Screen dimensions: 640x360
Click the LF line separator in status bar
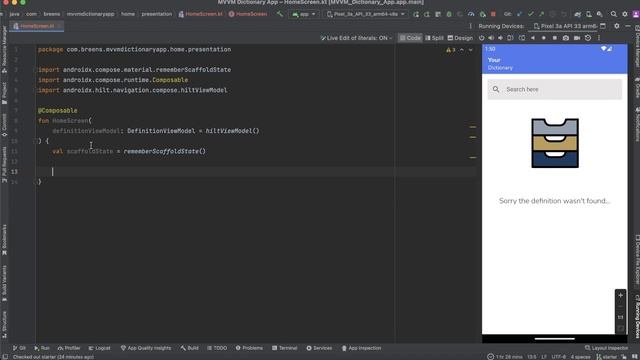click(544, 357)
